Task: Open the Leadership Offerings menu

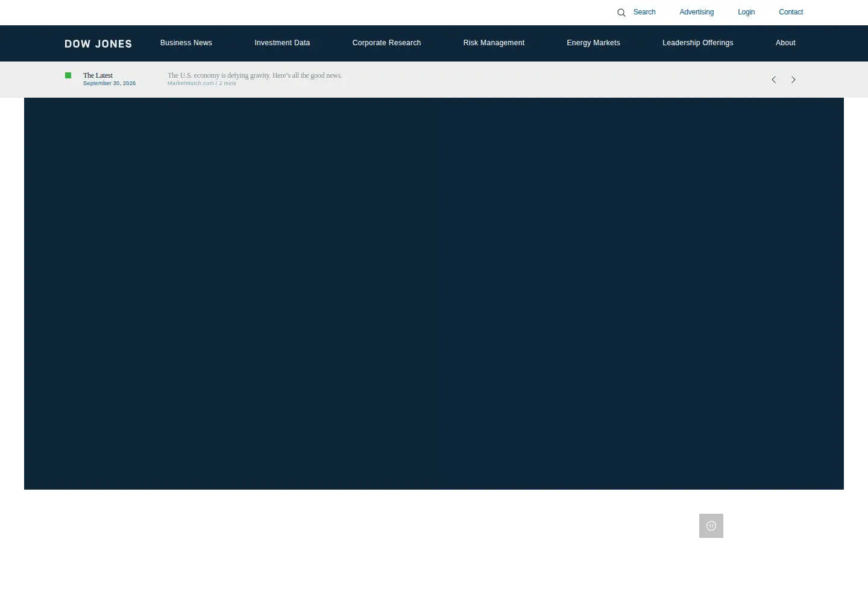Action: pyautogui.click(x=697, y=43)
